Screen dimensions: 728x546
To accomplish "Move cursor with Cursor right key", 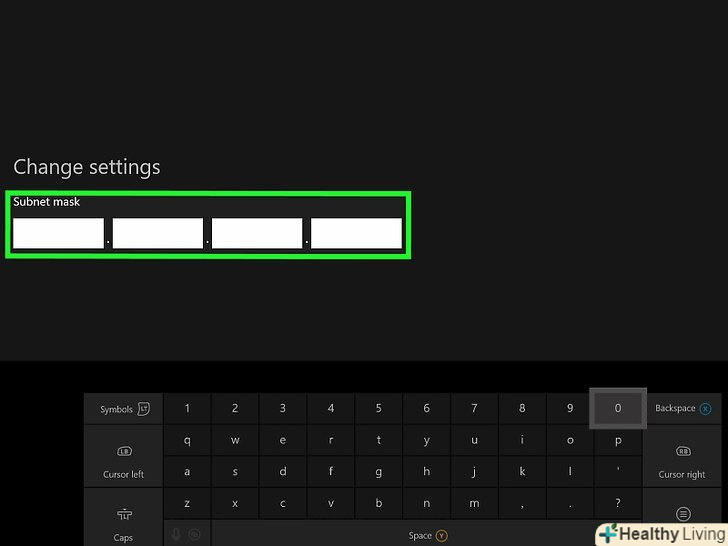I will coord(682,456).
